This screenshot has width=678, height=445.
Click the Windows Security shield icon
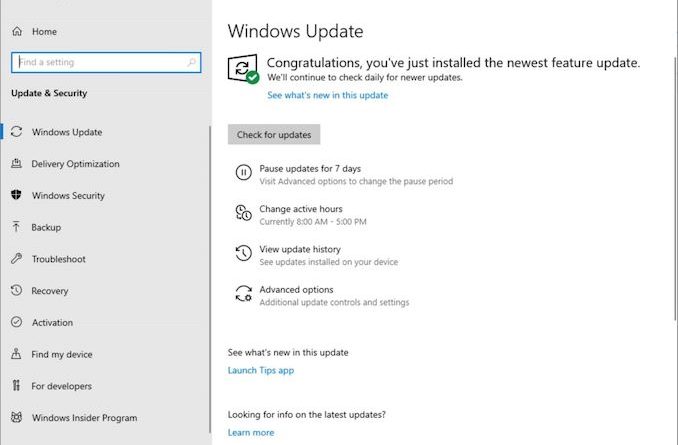(17, 196)
